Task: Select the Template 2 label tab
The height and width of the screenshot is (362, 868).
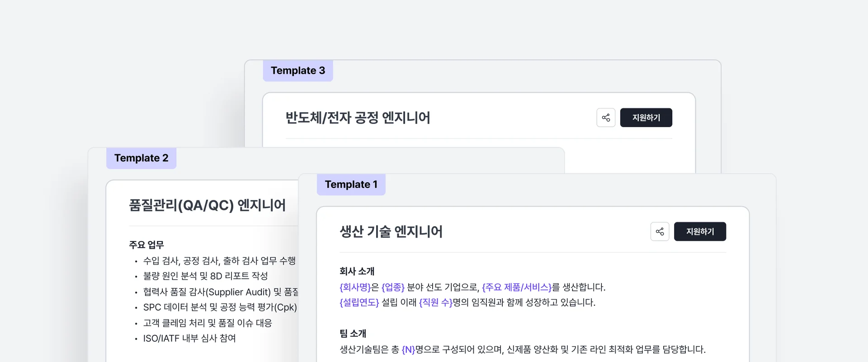Action: click(141, 158)
